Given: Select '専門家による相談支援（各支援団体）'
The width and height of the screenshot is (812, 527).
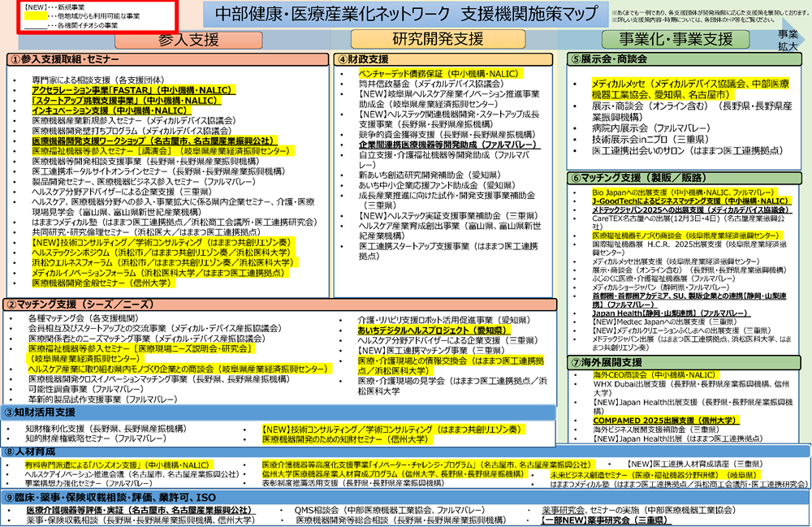Looking at the screenshot, I should click(x=98, y=80).
